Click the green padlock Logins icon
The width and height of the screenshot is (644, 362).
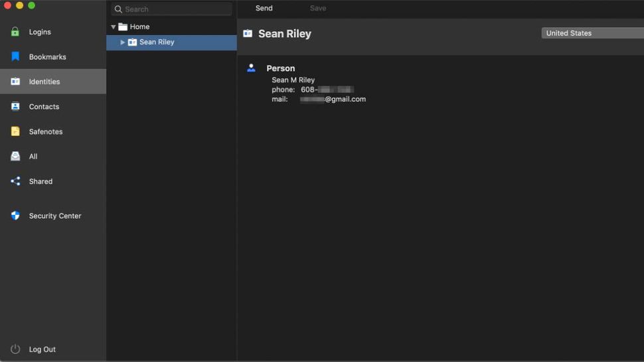click(x=15, y=32)
